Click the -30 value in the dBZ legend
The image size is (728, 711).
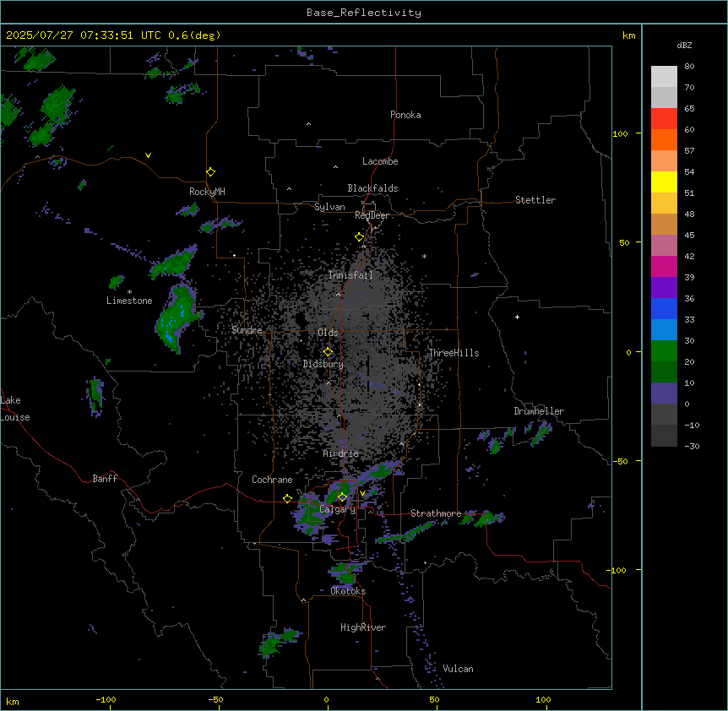(x=692, y=447)
